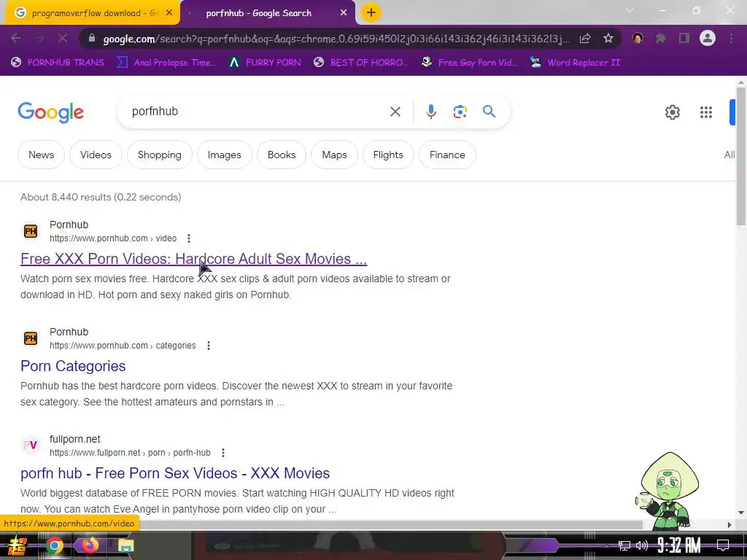This screenshot has height=560, width=747.
Task: Filter results by Books
Action: tap(282, 155)
